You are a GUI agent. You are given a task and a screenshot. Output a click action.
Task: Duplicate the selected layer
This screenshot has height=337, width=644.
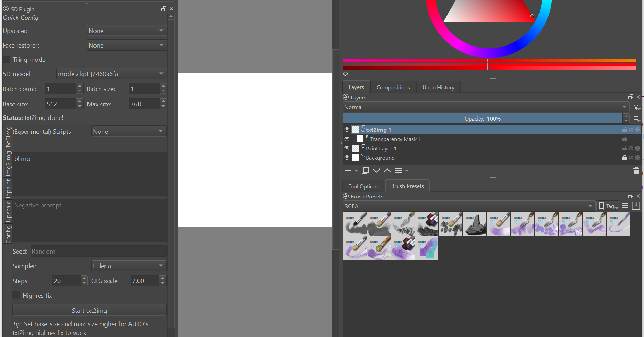365,171
